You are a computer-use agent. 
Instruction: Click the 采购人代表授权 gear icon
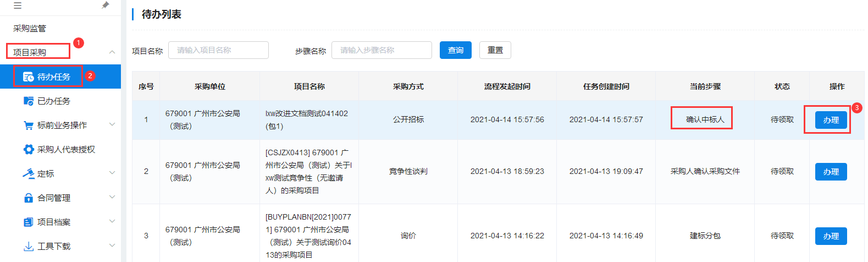(29, 149)
